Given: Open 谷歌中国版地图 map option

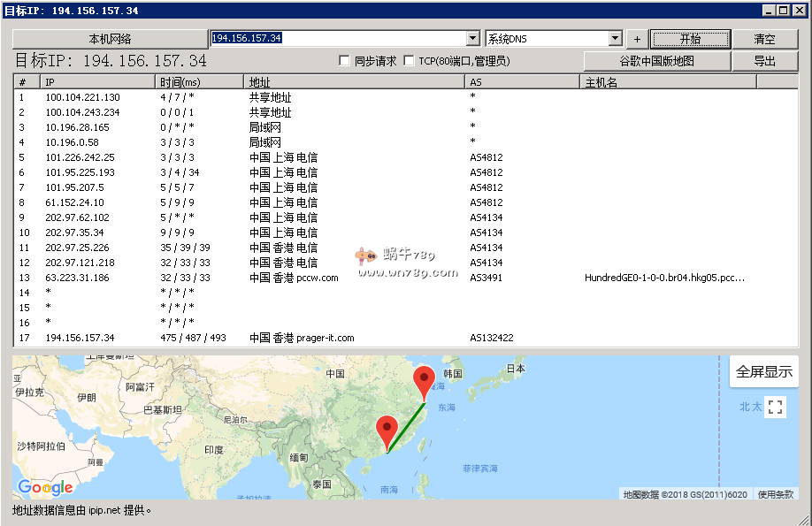Looking at the screenshot, I should (x=656, y=61).
